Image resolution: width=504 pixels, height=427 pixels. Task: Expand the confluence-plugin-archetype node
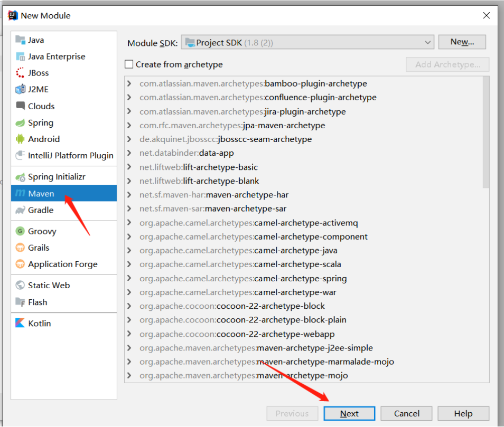129,97
